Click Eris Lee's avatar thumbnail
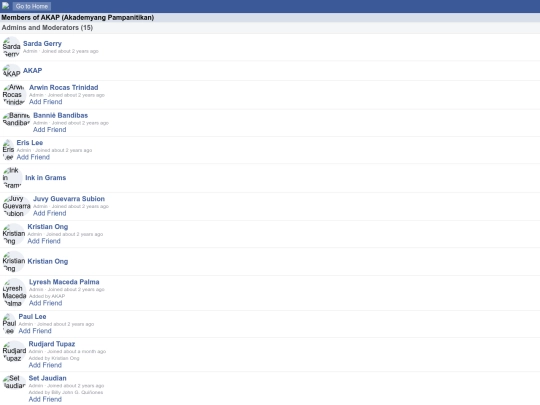Image resolution: width=540 pixels, height=405 pixels. 8,150
